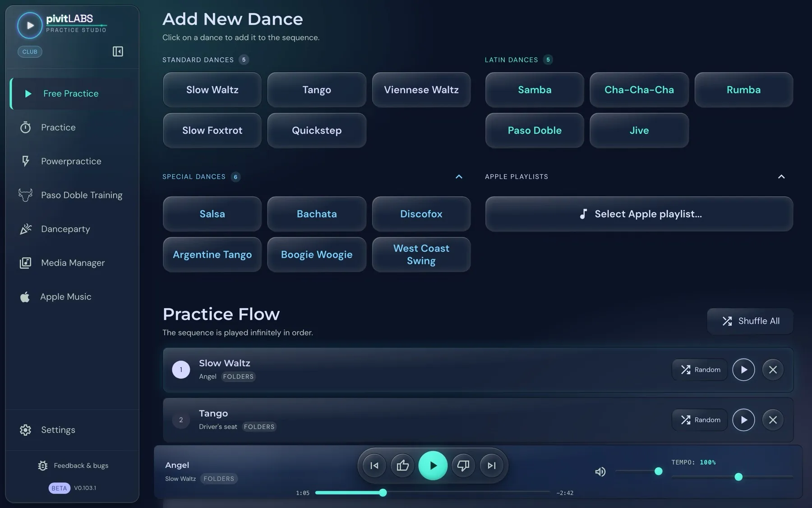Open the Select Apple playlist dropdown

(x=639, y=214)
